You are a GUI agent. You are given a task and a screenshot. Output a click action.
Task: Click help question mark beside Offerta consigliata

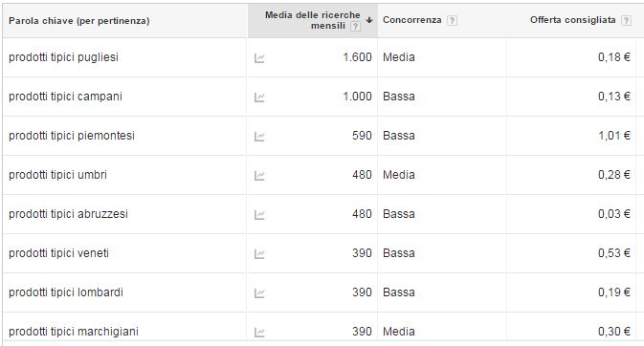tap(626, 20)
